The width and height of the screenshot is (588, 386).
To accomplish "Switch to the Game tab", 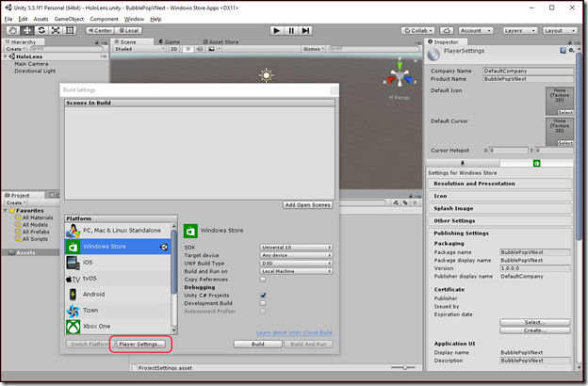I will click(170, 42).
